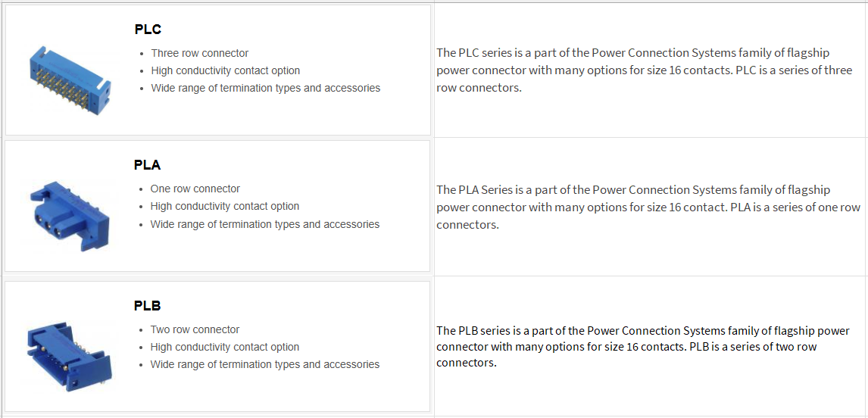The width and height of the screenshot is (868, 418).
Task: Click the 'One row connector' bullet
Action: (195, 189)
